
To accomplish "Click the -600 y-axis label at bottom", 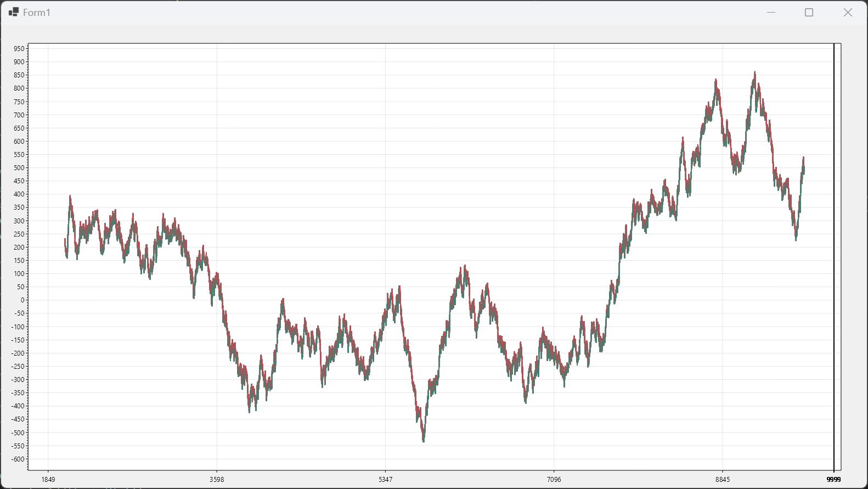I will tap(18, 459).
